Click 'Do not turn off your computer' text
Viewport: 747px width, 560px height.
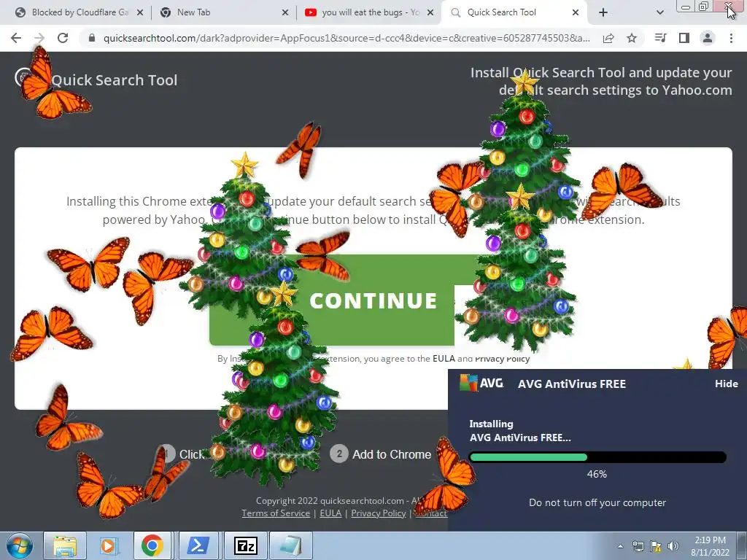[597, 503]
